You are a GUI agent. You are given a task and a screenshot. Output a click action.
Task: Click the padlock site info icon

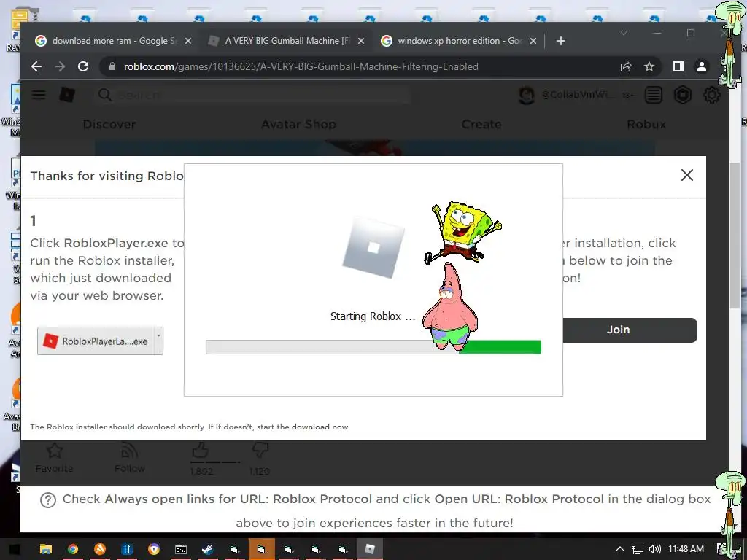[112, 66]
